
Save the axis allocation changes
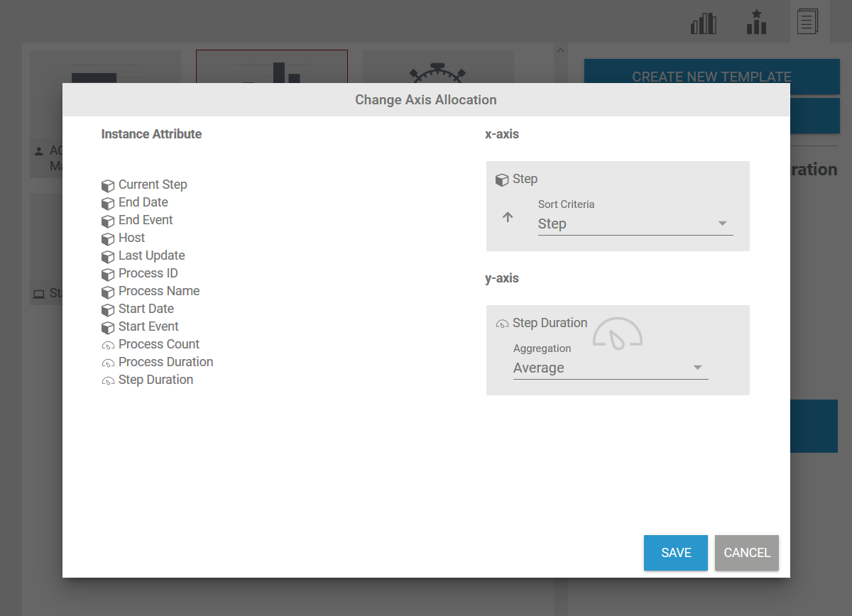coord(675,553)
